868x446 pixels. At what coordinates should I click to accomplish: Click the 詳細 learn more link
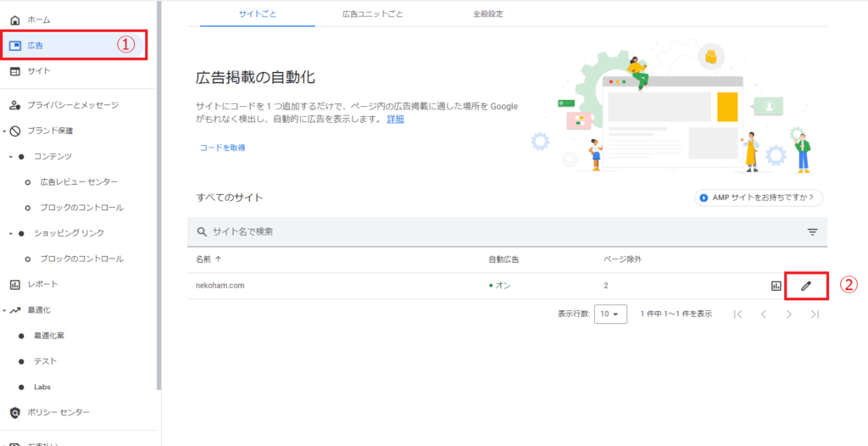point(395,119)
